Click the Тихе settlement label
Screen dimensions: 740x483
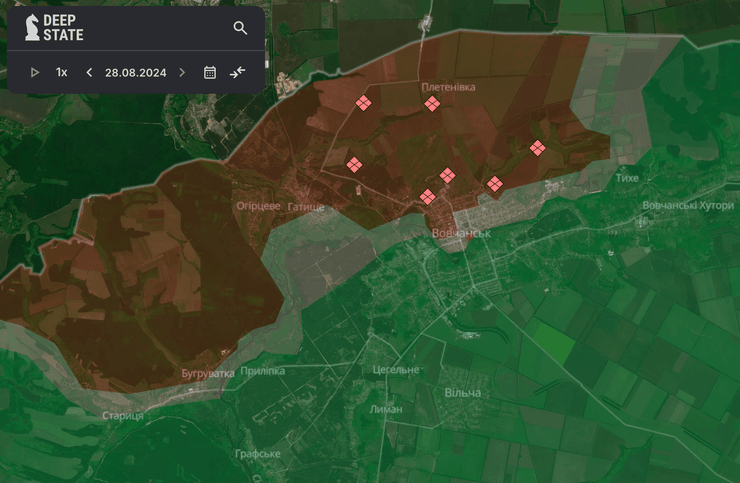627,177
